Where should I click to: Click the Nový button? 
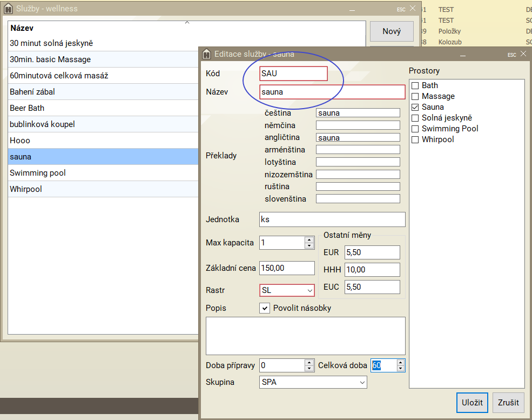(x=392, y=31)
